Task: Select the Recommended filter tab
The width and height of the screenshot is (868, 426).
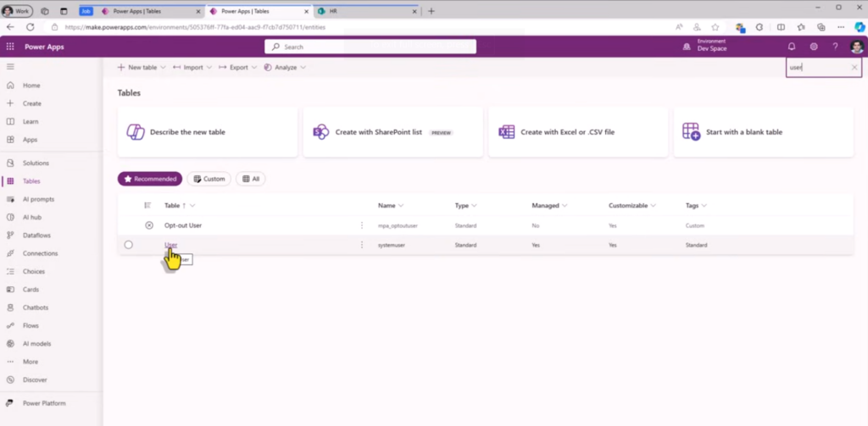Action: (x=150, y=179)
